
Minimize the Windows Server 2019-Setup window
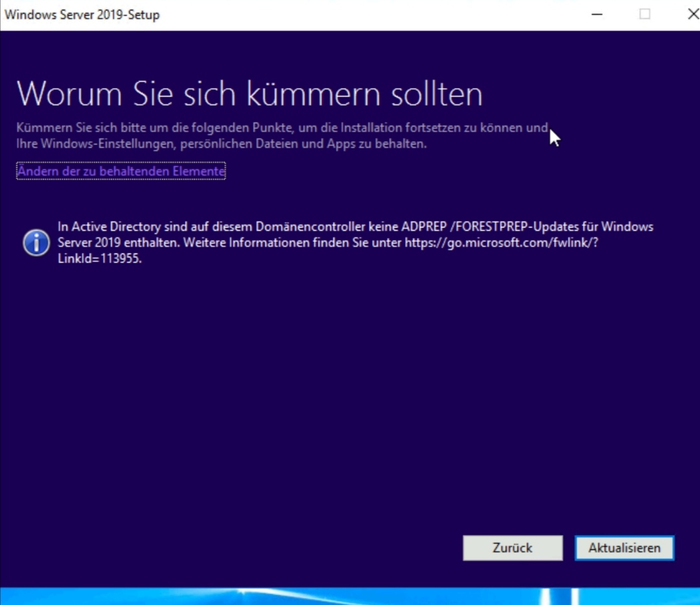tap(597, 14)
